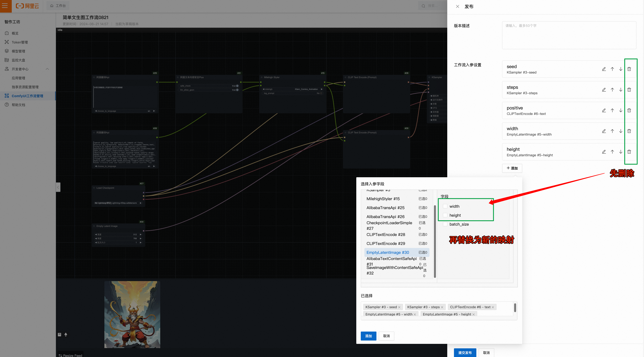Select CLIPTextEncode #28 node
Viewport: 644px width, 357px height.
pyautogui.click(x=397, y=235)
